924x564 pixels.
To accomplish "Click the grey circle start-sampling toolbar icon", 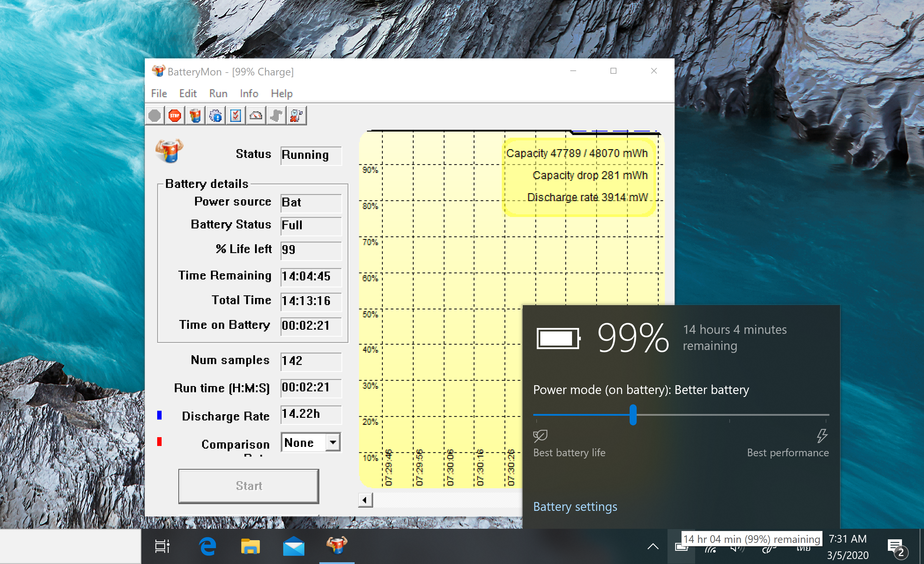I will [x=155, y=115].
